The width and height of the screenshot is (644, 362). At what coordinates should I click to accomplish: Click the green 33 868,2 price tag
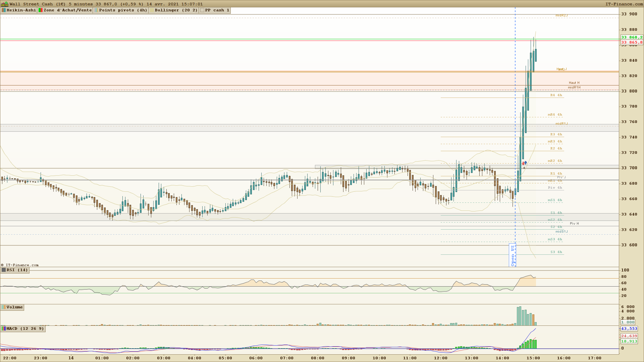point(632,38)
